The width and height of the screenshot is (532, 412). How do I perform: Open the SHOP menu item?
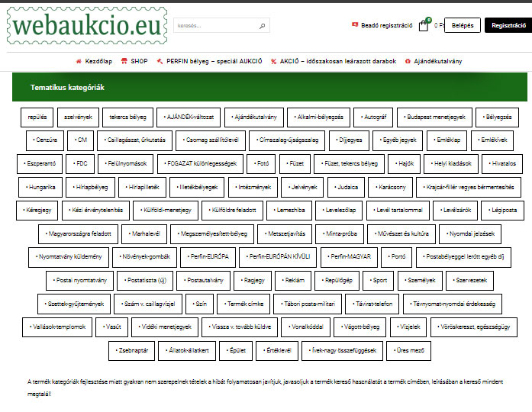click(139, 61)
